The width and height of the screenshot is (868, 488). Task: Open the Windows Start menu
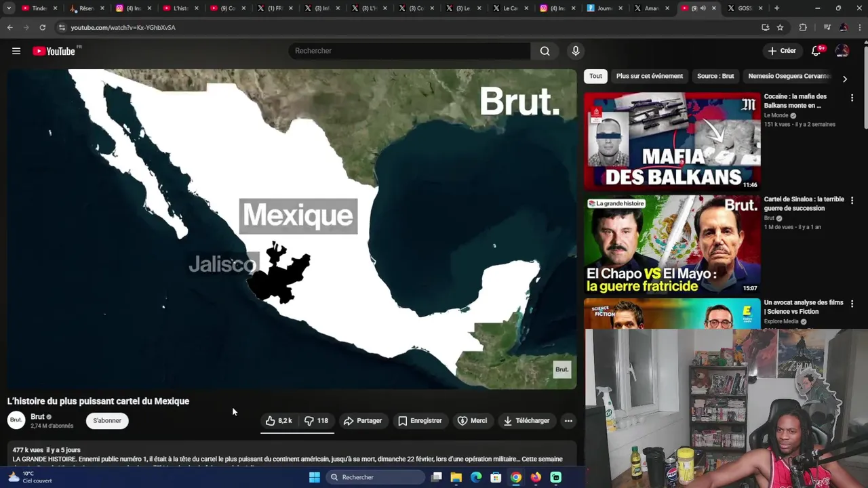click(x=315, y=477)
